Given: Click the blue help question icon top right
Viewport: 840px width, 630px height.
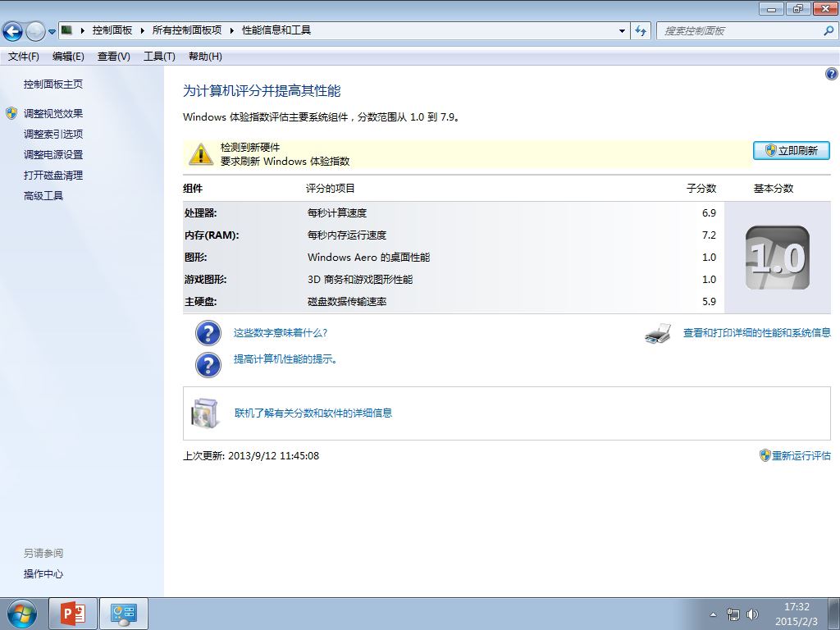Looking at the screenshot, I should pyautogui.click(x=832, y=74).
